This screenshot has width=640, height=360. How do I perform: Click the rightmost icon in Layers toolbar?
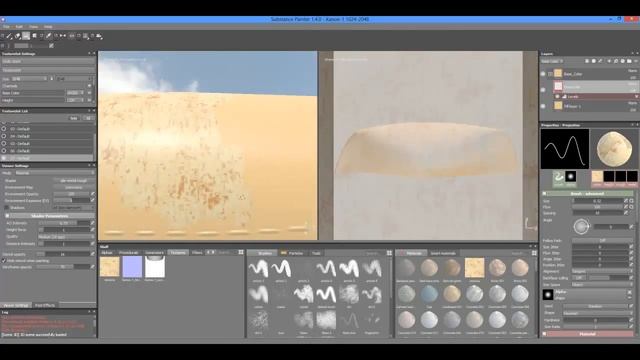coord(636,61)
